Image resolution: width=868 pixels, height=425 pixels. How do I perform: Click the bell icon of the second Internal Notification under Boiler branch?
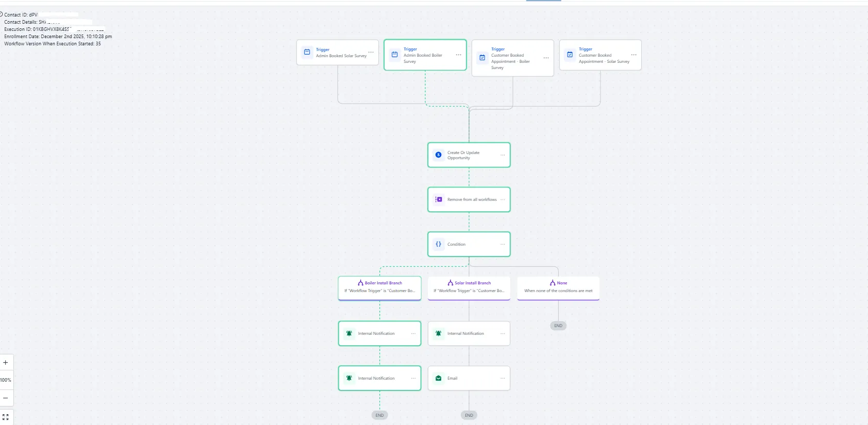349,378
